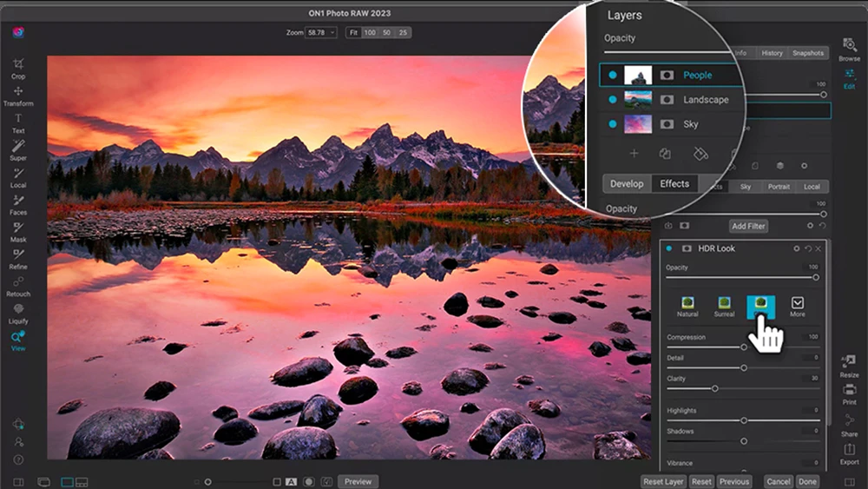
Task: Select the Super Select tool
Action: coord(18,150)
